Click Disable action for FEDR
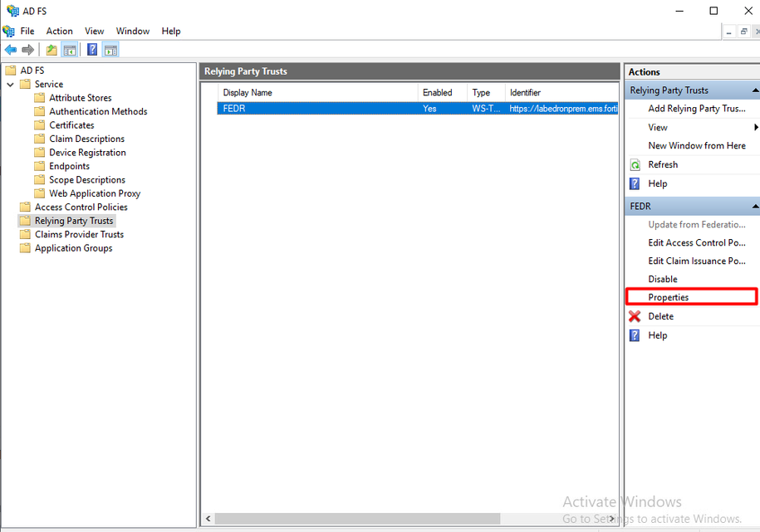This screenshot has width=760, height=532. coord(663,279)
